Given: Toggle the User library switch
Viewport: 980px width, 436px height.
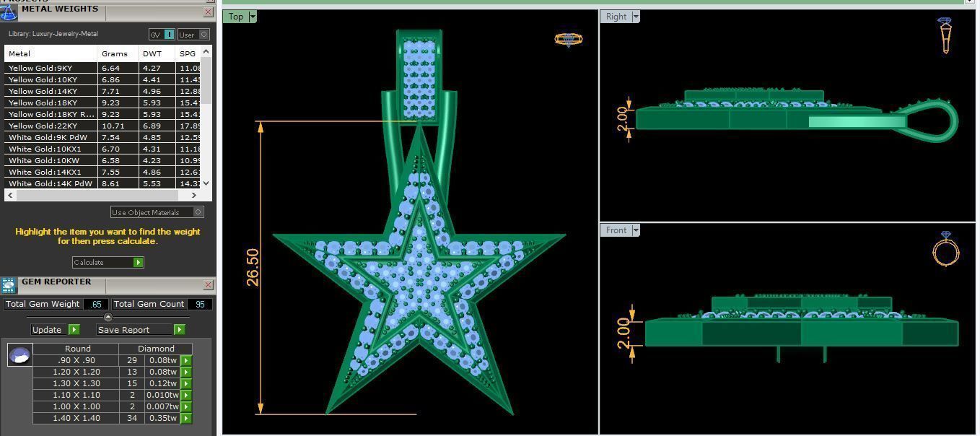Looking at the screenshot, I should pos(193,34).
